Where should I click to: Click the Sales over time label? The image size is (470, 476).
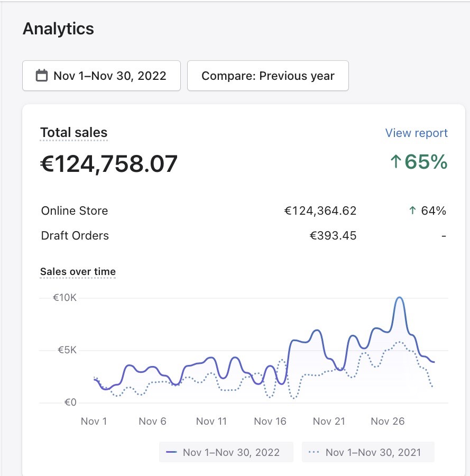point(78,272)
